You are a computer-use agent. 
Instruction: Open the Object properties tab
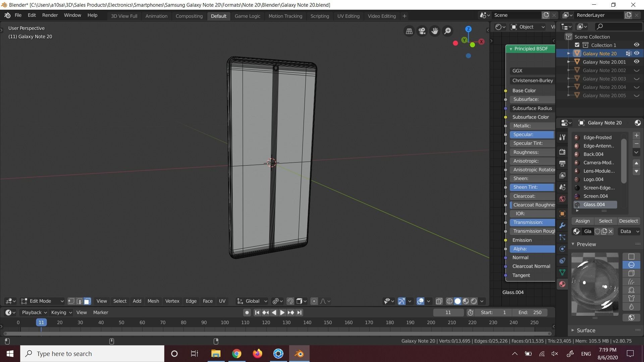[x=562, y=214]
